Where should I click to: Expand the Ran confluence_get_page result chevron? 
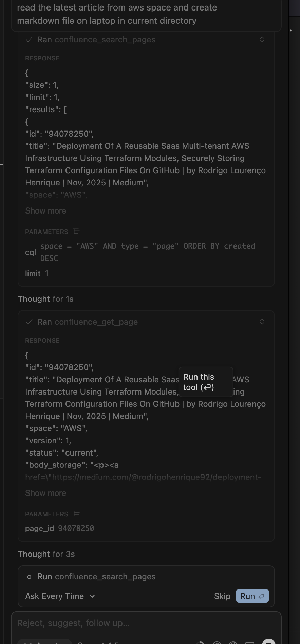262,322
